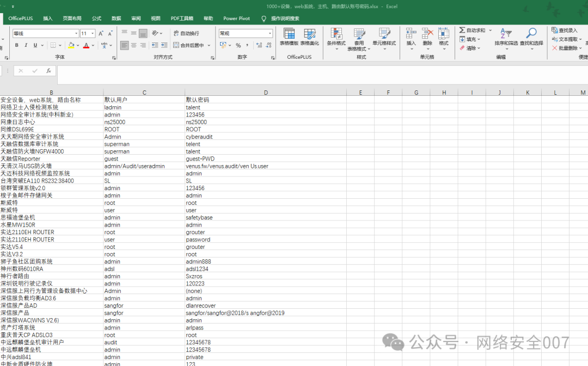Apply the comma style
Screen dimensions: 588x366
(x=248, y=45)
